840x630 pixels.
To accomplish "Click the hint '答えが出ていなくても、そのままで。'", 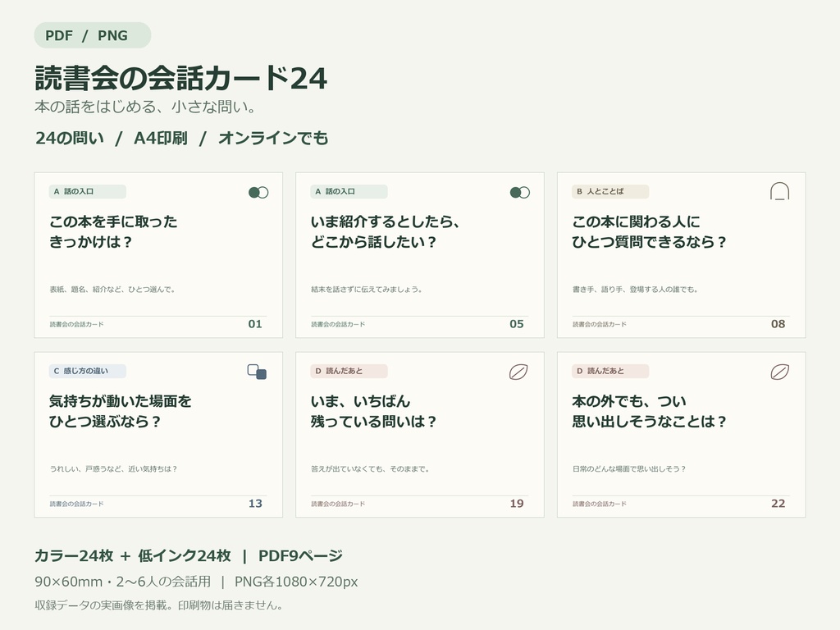I will coord(371,468).
